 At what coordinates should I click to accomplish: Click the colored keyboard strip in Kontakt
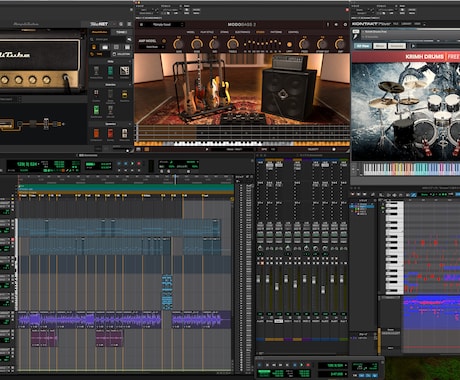point(412,169)
